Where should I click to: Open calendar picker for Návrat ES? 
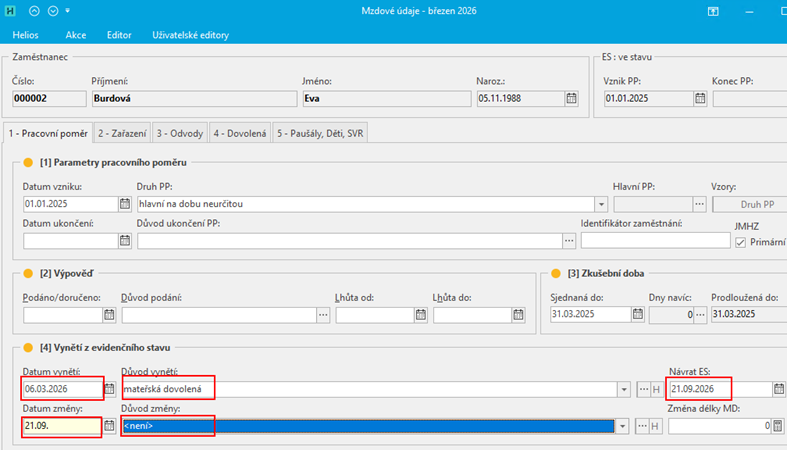click(778, 389)
